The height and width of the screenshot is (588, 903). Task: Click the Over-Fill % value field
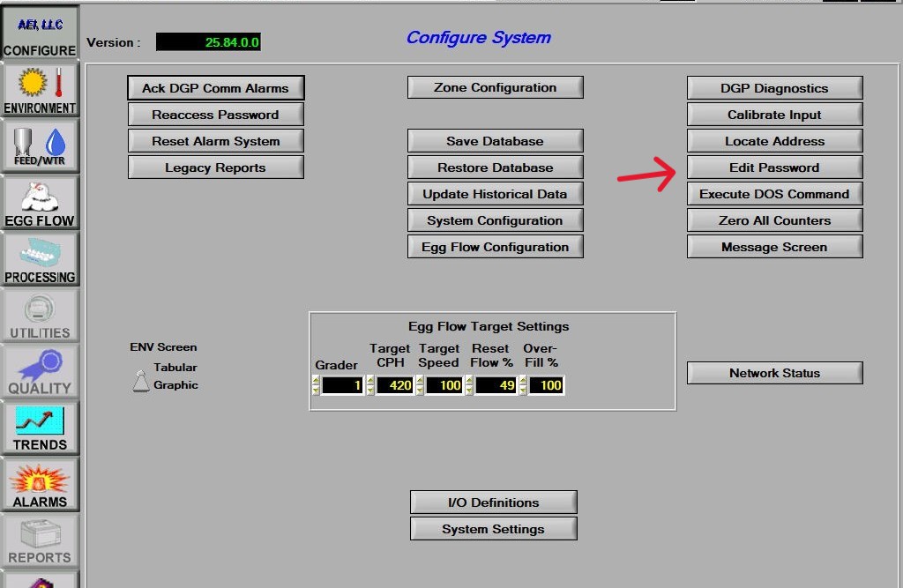[547, 385]
